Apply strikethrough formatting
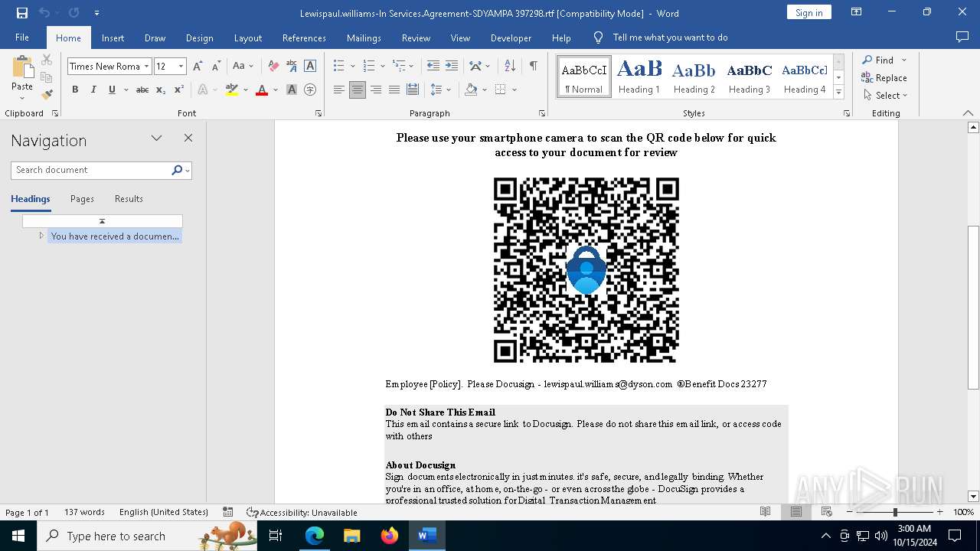The image size is (980, 551). [x=142, y=90]
